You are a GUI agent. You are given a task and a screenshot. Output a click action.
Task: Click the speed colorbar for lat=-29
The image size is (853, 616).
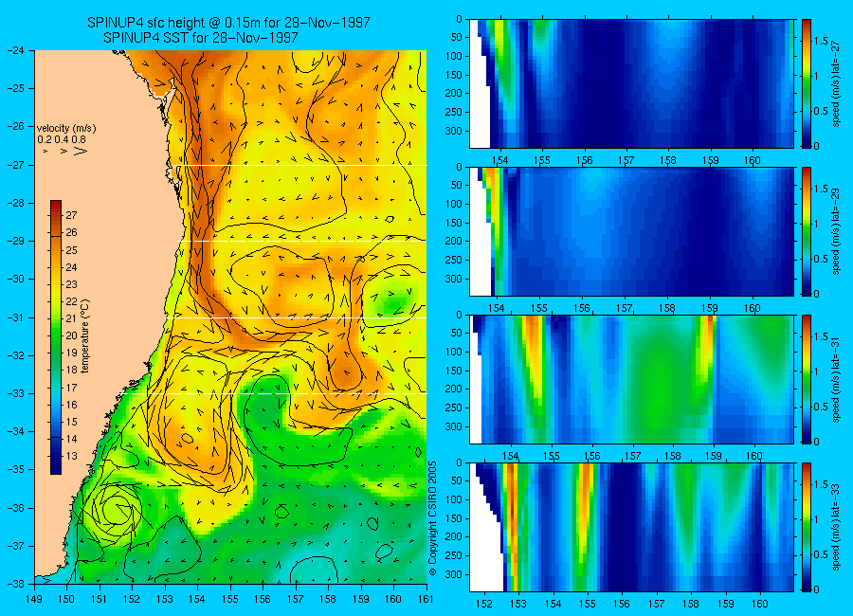807,231
